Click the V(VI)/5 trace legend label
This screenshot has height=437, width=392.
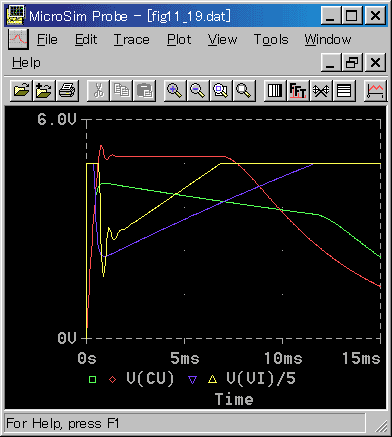pyautogui.click(x=261, y=379)
